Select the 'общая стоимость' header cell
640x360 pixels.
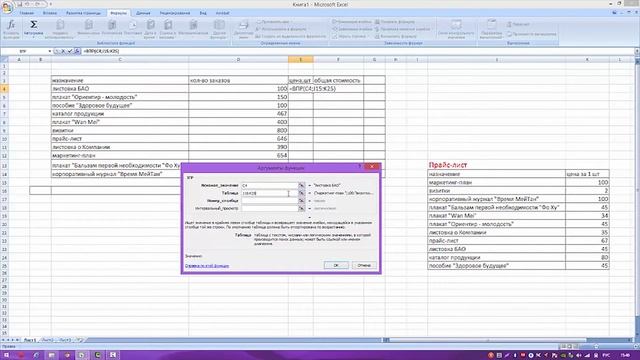338,80
